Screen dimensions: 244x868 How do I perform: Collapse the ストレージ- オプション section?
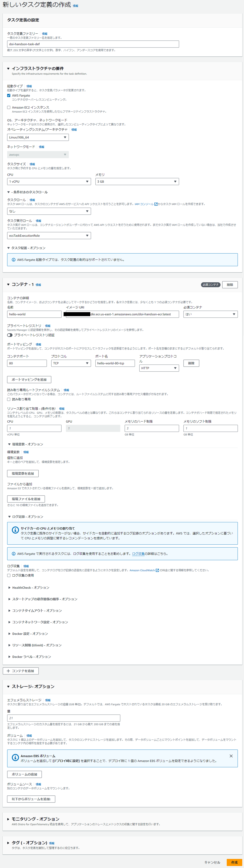pyautogui.click(x=8, y=686)
